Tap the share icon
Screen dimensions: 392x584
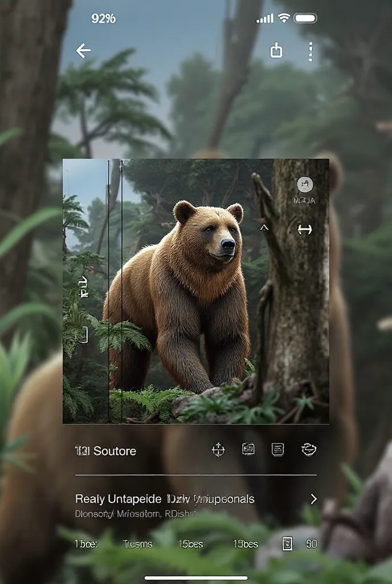tap(276, 50)
